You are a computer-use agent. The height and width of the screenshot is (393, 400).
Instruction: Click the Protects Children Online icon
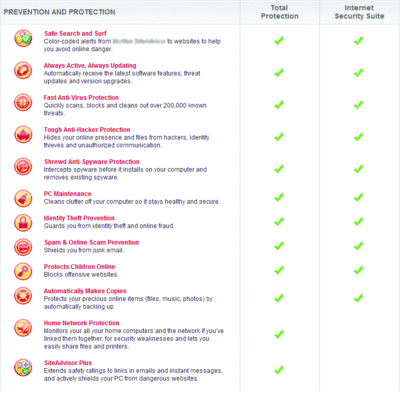click(x=23, y=271)
